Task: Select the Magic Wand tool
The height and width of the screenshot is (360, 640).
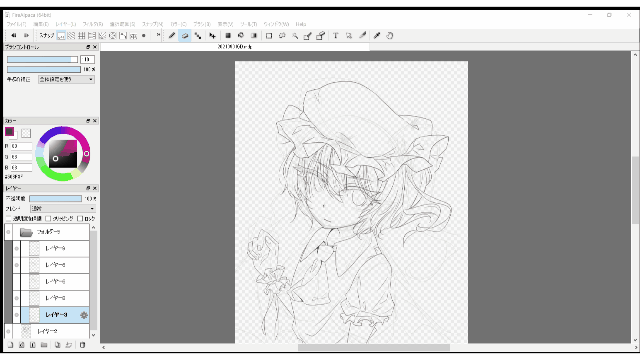Action: coord(295,36)
